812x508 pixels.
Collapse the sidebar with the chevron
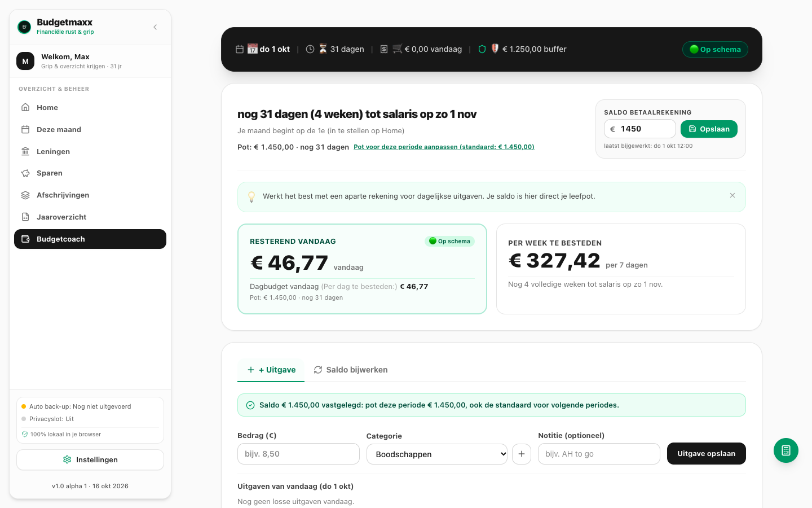tap(155, 27)
